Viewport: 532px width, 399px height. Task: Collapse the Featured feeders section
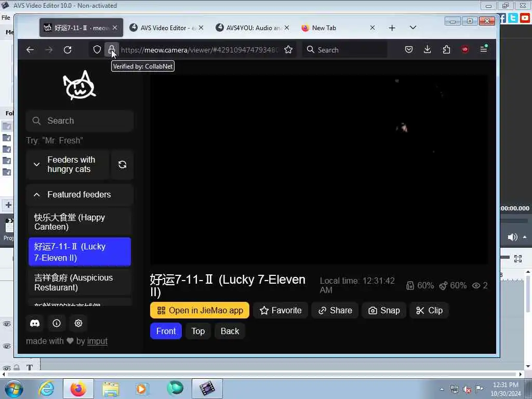(x=79, y=195)
